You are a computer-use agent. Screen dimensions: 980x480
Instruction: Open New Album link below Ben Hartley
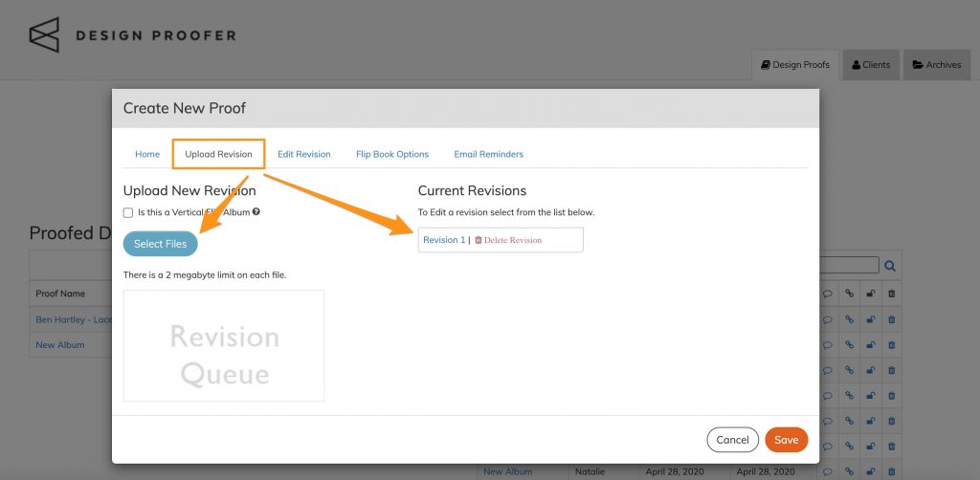pos(60,344)
